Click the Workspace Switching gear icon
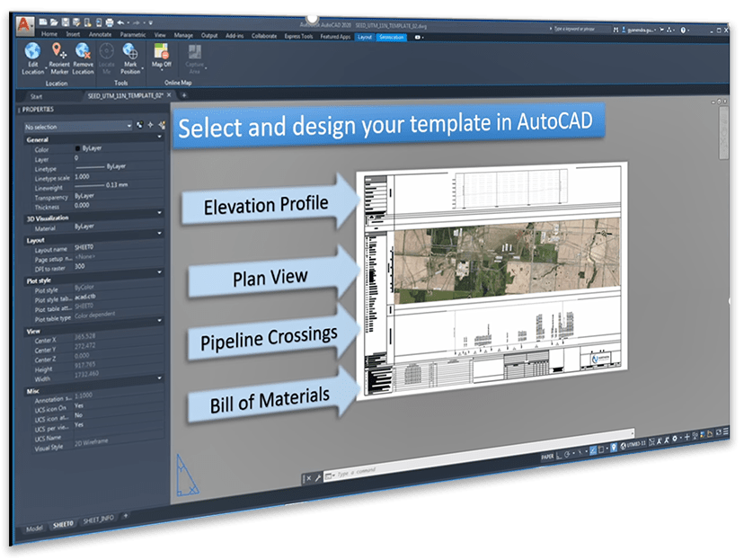The height and width of the screenshot is (560, 744). [x=674, y=439]
